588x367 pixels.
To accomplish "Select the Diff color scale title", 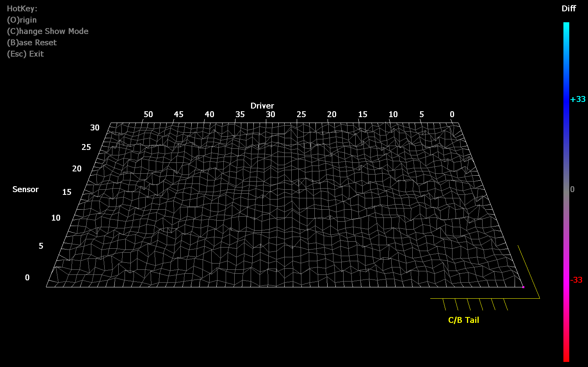I will click(568, 9).
